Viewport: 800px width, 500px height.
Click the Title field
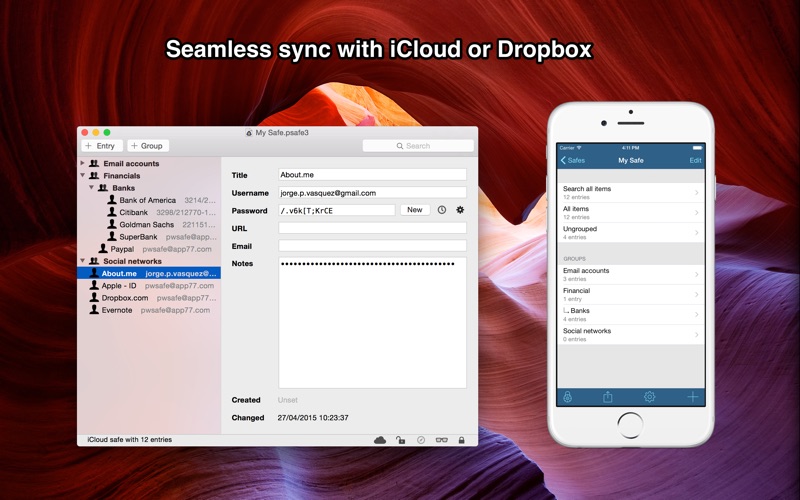[x=372, y=174]
